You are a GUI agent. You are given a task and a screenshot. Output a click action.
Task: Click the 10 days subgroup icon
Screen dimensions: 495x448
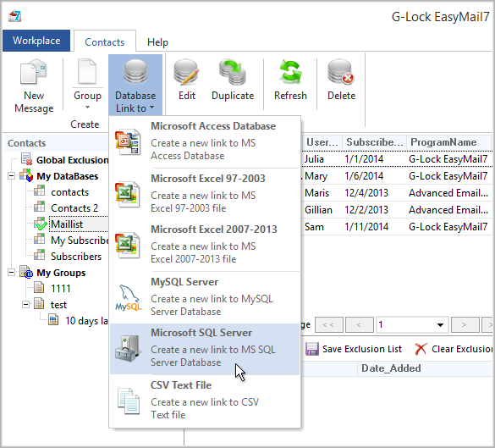pos(53,319)
